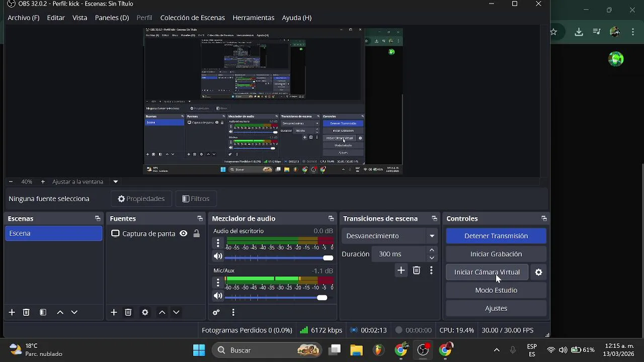Move scene up arrow in Escenas panel
This screenshot has height=362, width=644.
[60, 312]
